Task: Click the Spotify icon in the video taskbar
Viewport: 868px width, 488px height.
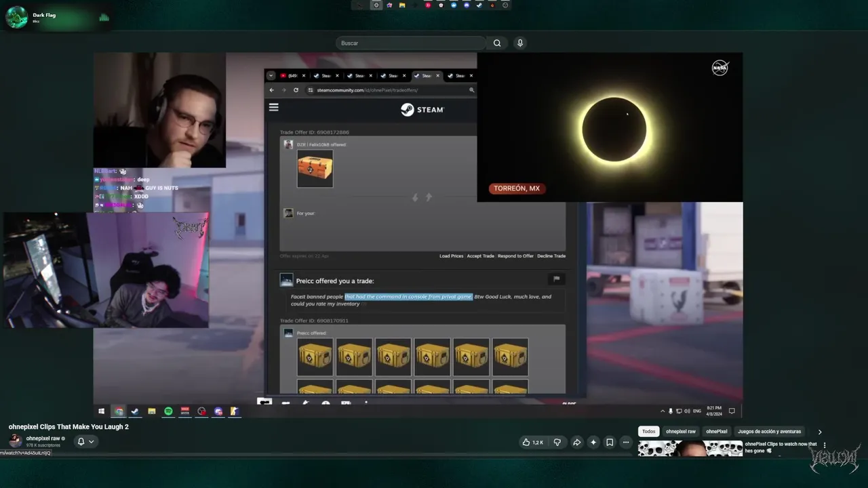Action: point(168,411)
